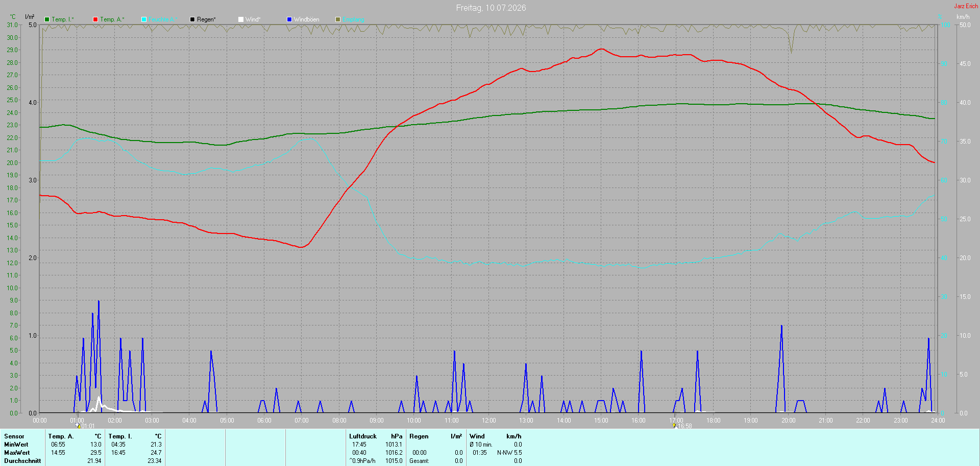The image size is (980, 466).
Task: Click the green Temp. I. legend swatch
Action: [47, 19]
